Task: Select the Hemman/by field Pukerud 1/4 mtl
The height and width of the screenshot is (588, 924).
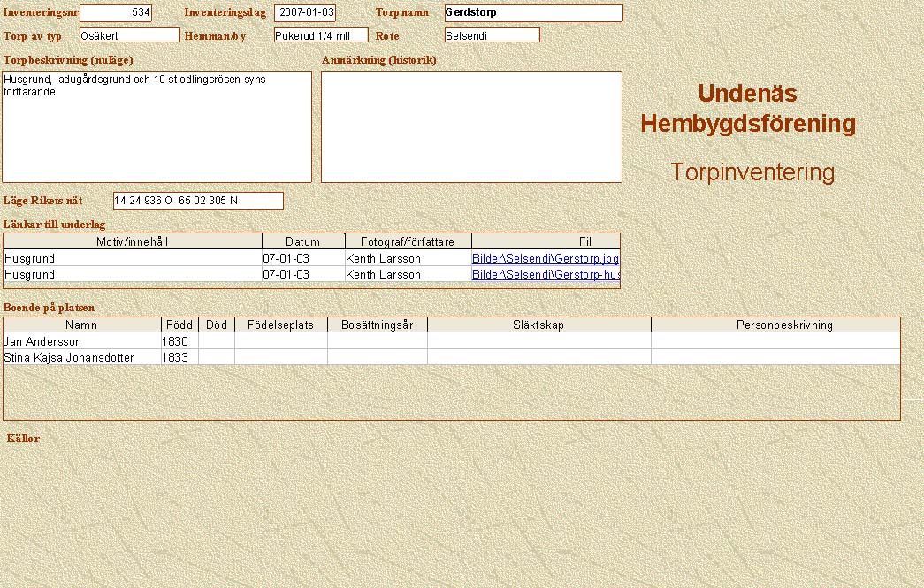Action: 320,35
